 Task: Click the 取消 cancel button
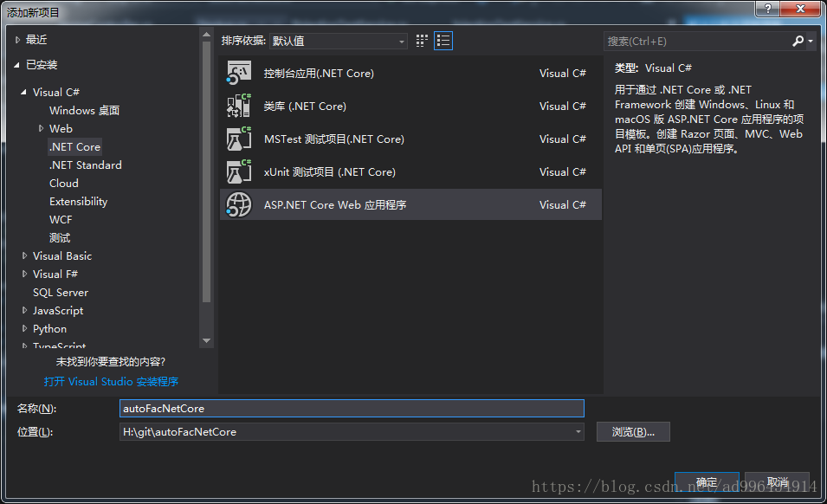(778, 481)
